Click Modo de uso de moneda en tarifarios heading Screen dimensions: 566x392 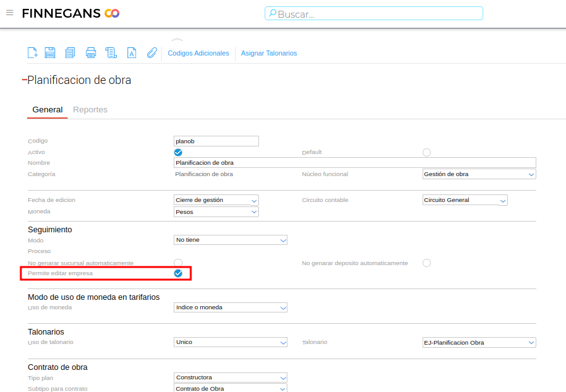pos(94,297)
